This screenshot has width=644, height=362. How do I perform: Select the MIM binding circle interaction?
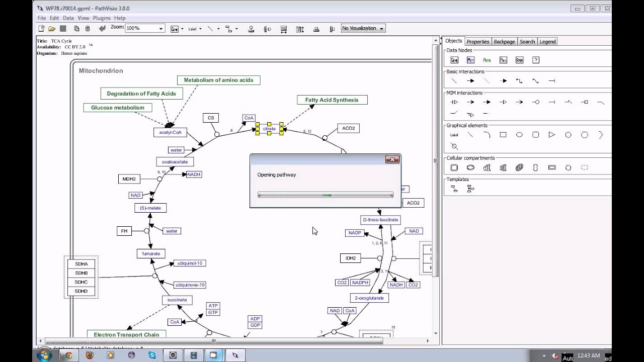click(x=536, y=102)
